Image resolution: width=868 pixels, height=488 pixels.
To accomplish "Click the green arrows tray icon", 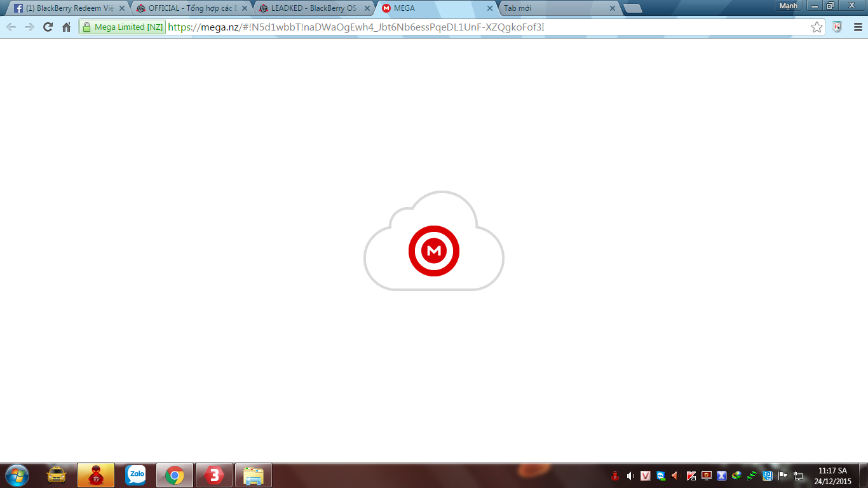I will [x=752, y=475].
